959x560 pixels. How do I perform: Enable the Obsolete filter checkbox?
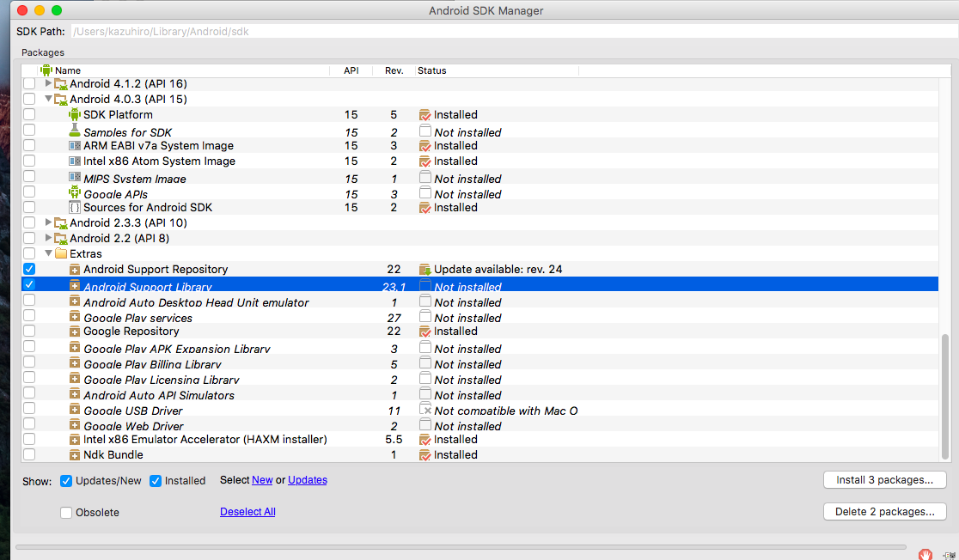pyautogui.click(x=66, y=512)
